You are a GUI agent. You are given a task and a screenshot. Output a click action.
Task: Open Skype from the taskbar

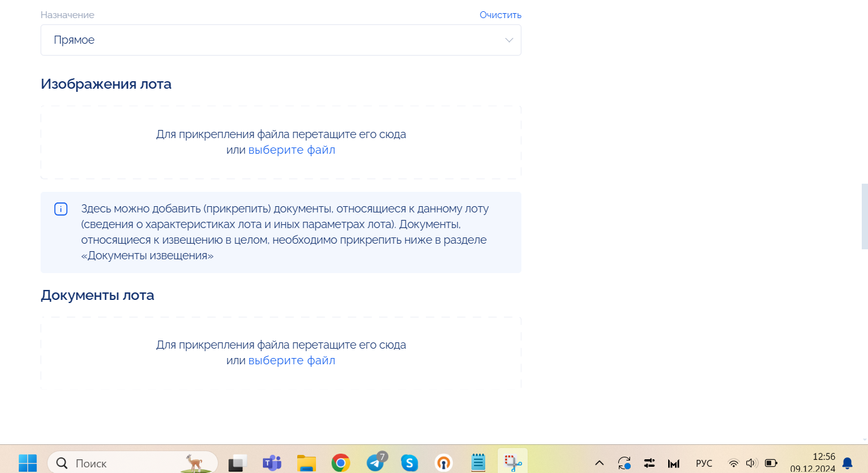[x=410, y=463]
